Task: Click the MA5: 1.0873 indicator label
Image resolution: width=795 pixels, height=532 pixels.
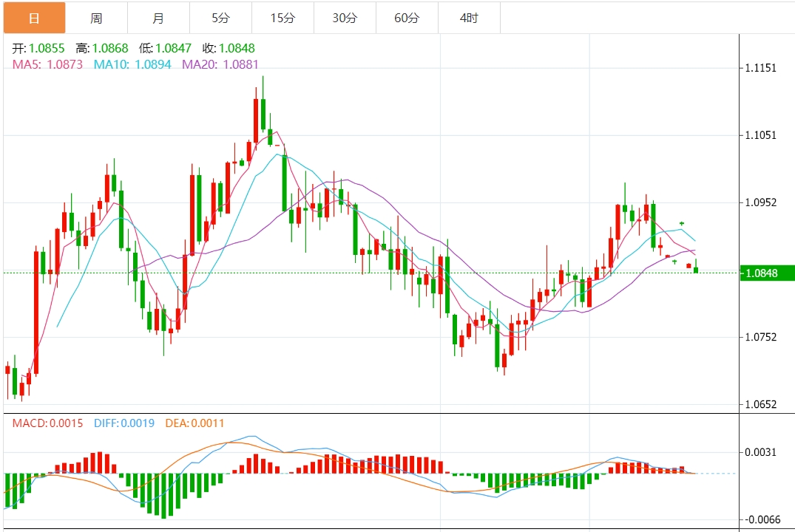Action: tap(48, 64)
